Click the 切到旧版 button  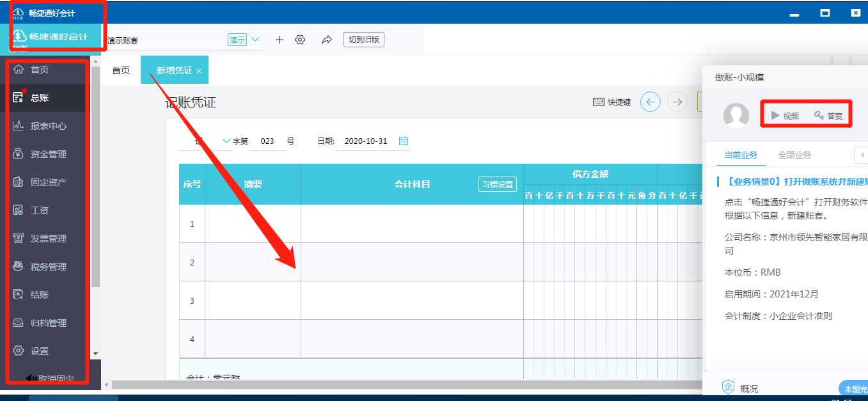(x=364, y=40)
